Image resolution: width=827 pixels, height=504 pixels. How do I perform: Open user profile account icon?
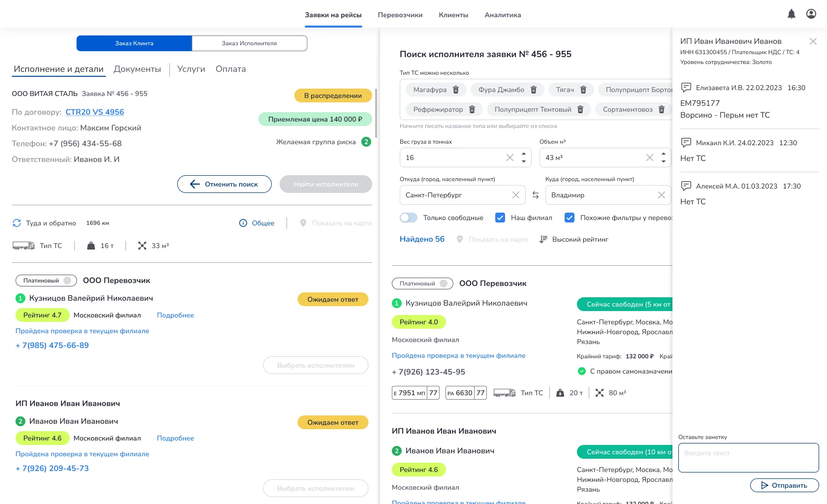(811, 14)
